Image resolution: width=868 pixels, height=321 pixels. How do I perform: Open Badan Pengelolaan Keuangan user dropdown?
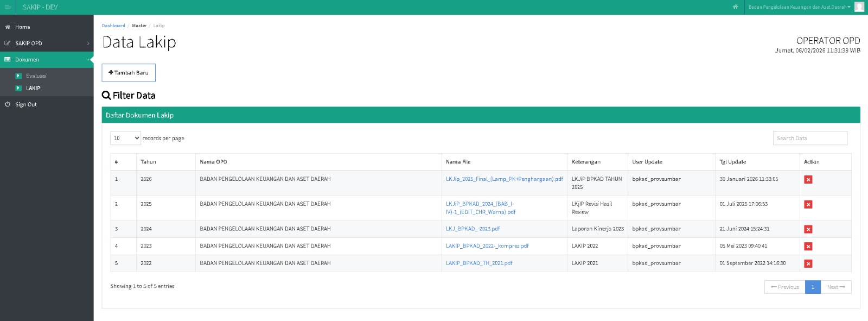[799, 7]
